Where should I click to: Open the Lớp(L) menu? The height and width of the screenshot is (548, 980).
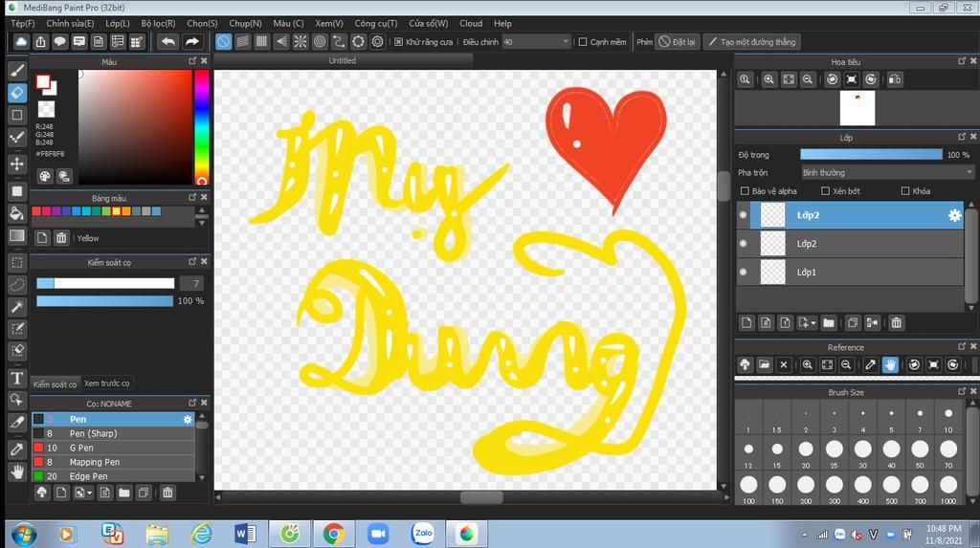point(118,23)
